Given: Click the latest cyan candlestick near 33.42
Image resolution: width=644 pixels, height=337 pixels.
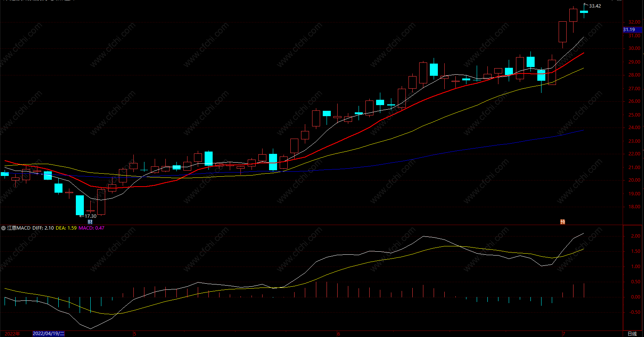Looking at the screenshot, I should tap(584, 11).
